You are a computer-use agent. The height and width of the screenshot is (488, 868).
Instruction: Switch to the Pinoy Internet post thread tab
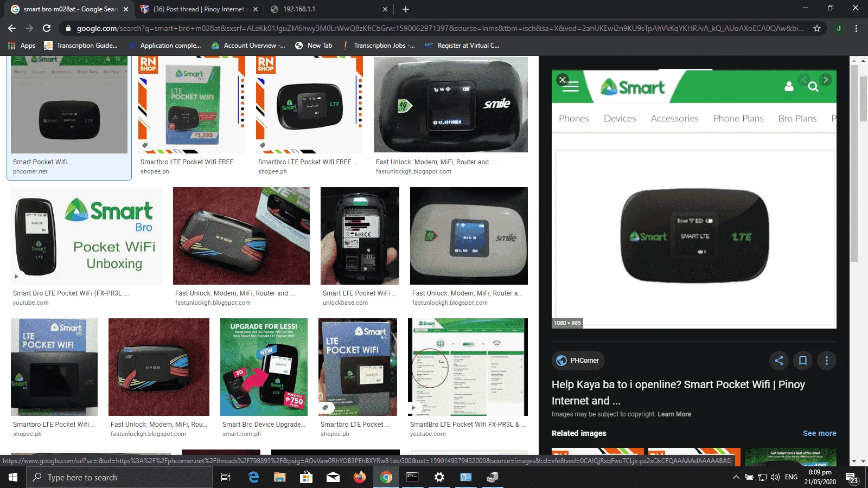pos(199,9)
